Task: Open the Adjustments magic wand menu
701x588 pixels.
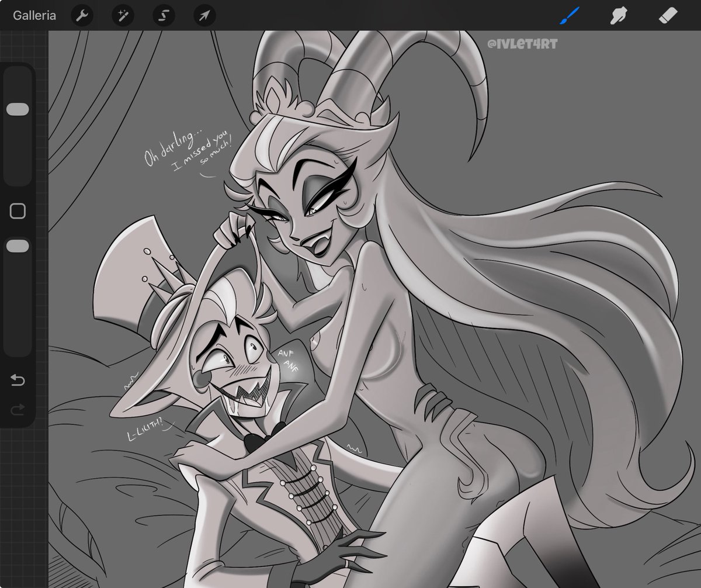Action: 123,15
